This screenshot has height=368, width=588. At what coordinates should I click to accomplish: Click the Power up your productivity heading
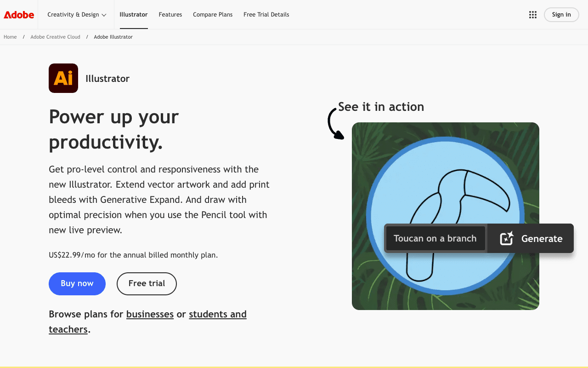[x=114, y=129]
